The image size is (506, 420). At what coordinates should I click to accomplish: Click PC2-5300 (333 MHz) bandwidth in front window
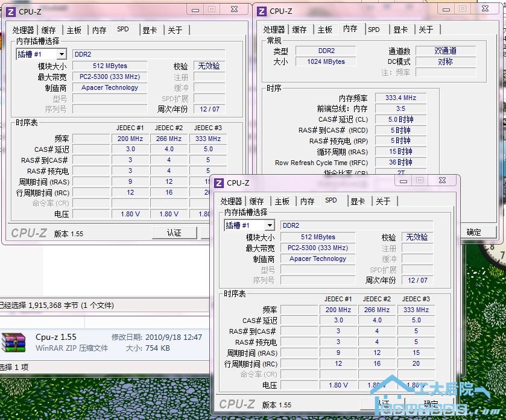coord(318,248)
